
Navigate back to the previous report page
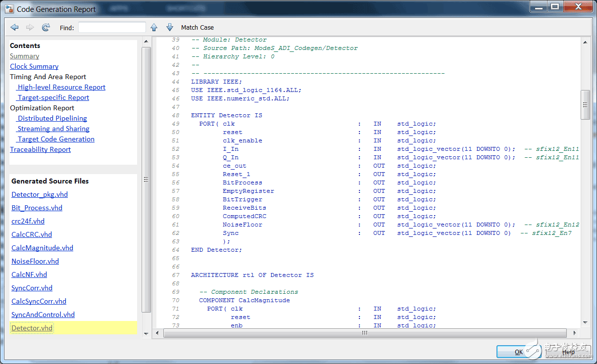[15, 27]
